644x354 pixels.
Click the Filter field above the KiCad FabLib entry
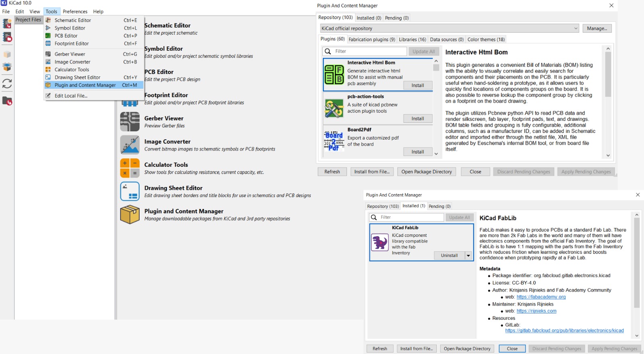pos(407,217)
